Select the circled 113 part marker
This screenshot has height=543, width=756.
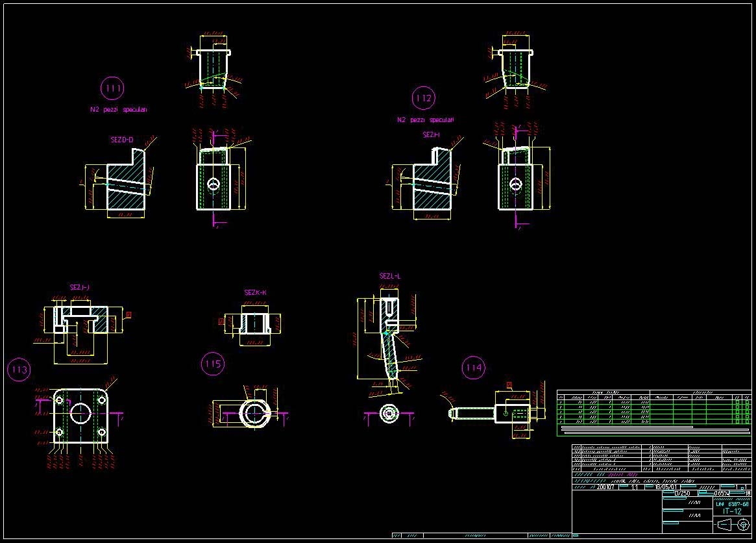[19, 370]
